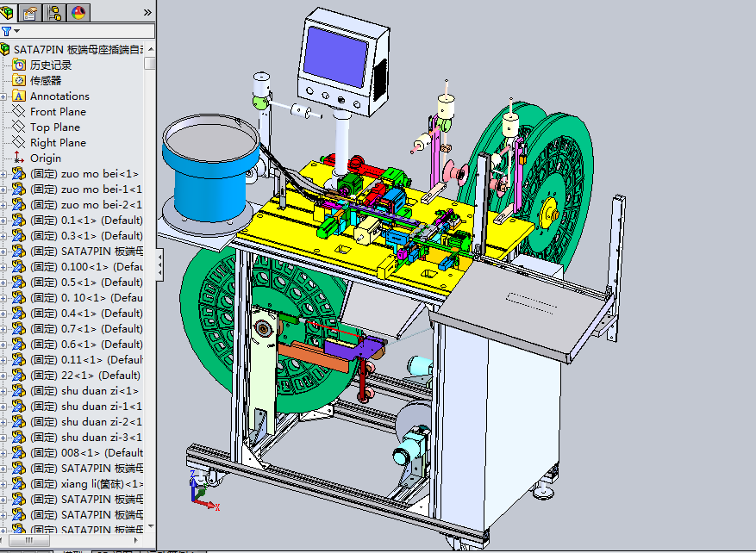
Task: Select the Right Plane label
Action: (x=58, y=143)
